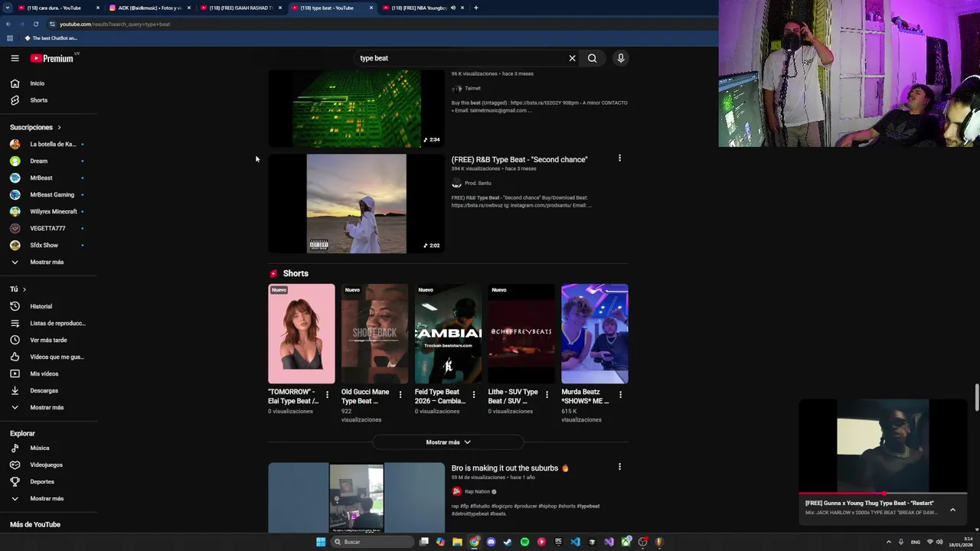The width and height of the screenshot is (980, 551).
Task: Click the YouTube Premium logo
Action: [x=52, y=58]
